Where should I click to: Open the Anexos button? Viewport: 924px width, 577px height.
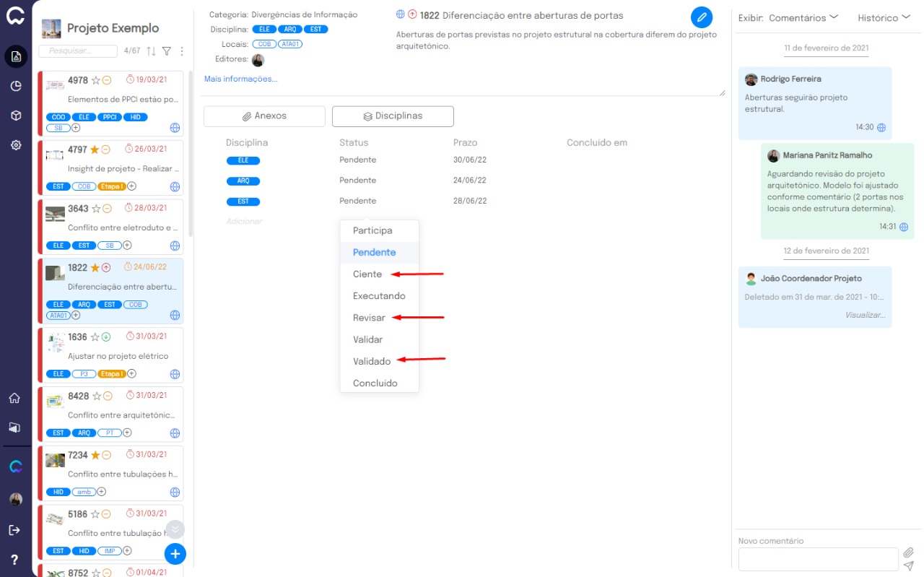(264, 116)
